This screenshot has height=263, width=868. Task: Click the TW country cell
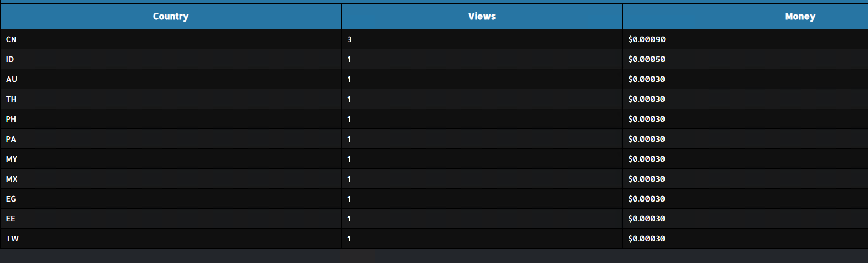point(12,239)
